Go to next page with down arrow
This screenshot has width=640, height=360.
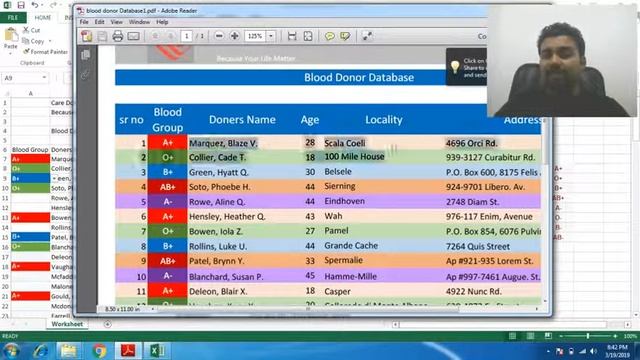(x=171, y=36)
